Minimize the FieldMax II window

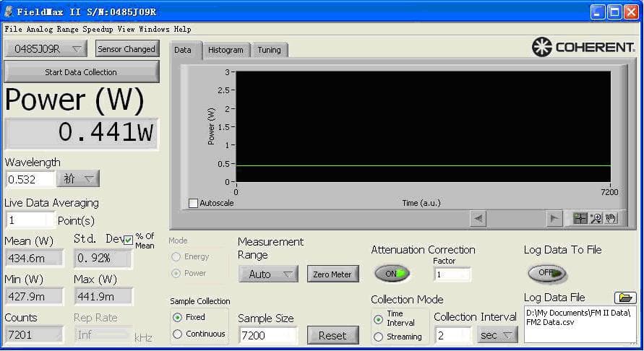coord(598,12)
